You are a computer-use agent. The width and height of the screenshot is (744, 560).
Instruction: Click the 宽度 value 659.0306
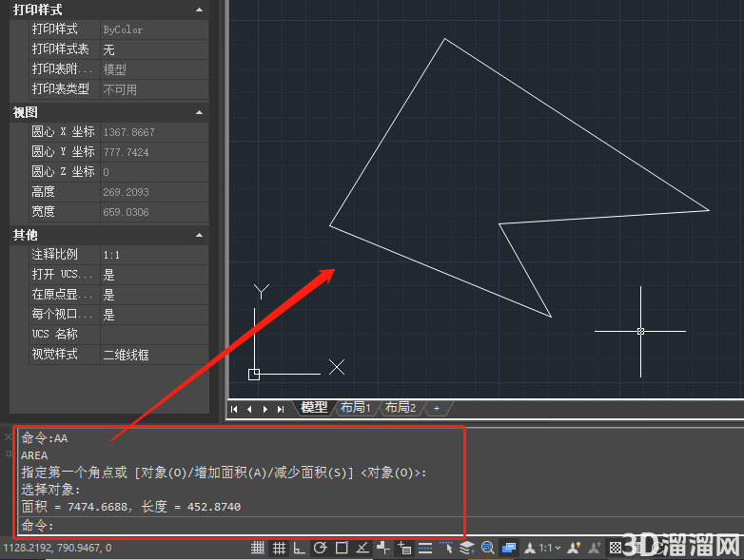point(154,211)
